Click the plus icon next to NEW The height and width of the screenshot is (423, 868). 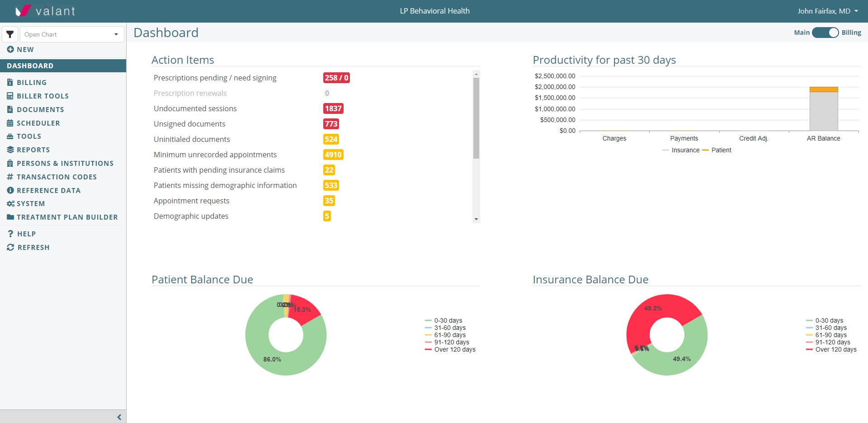[x=10, y=49]
